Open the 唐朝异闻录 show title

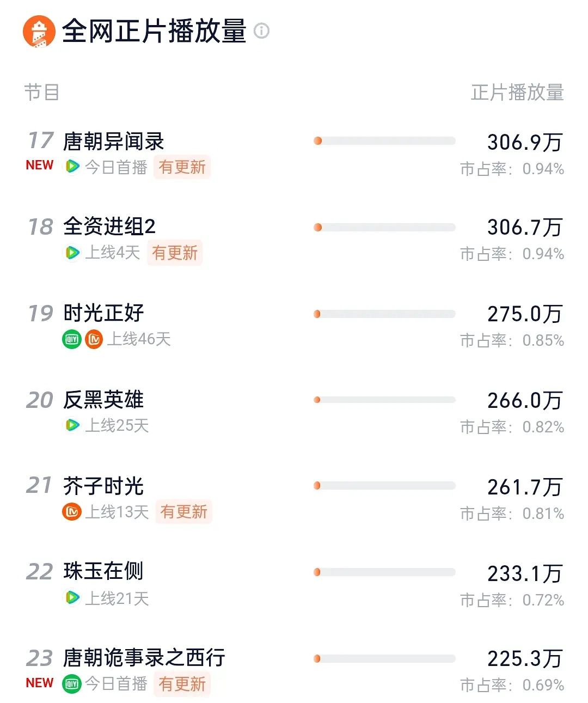click(x=114, y=141)
